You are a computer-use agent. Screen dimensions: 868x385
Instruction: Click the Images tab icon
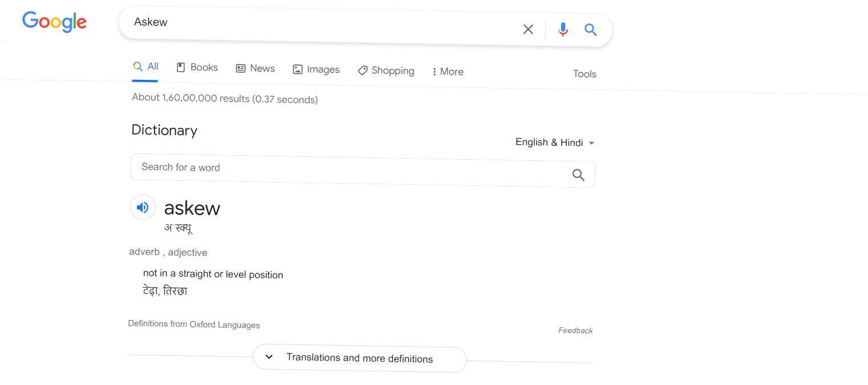[297, 68]
